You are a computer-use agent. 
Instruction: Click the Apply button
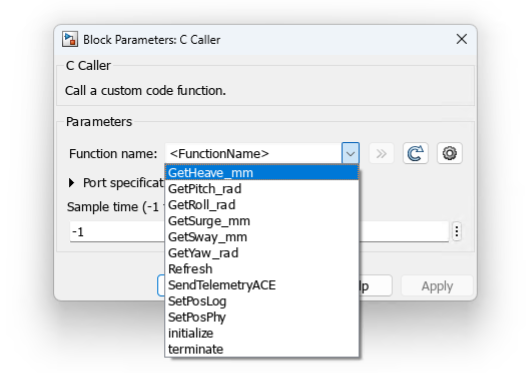(x=437, y=286)
